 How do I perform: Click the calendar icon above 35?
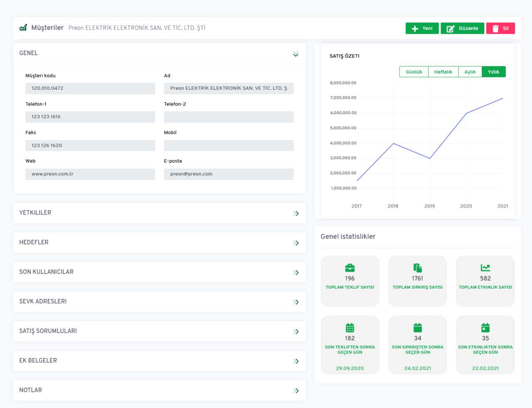pyautogui.click(x=485, y=328)
